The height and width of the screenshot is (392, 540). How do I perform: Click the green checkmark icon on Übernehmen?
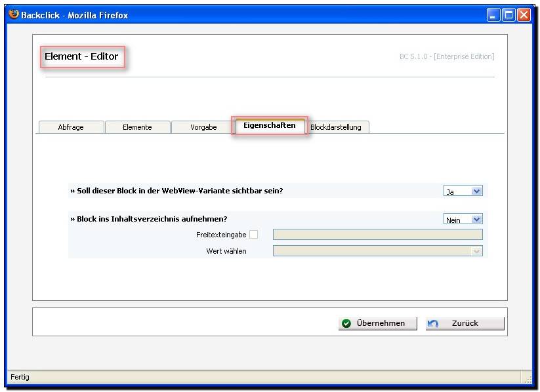[346, 323]
